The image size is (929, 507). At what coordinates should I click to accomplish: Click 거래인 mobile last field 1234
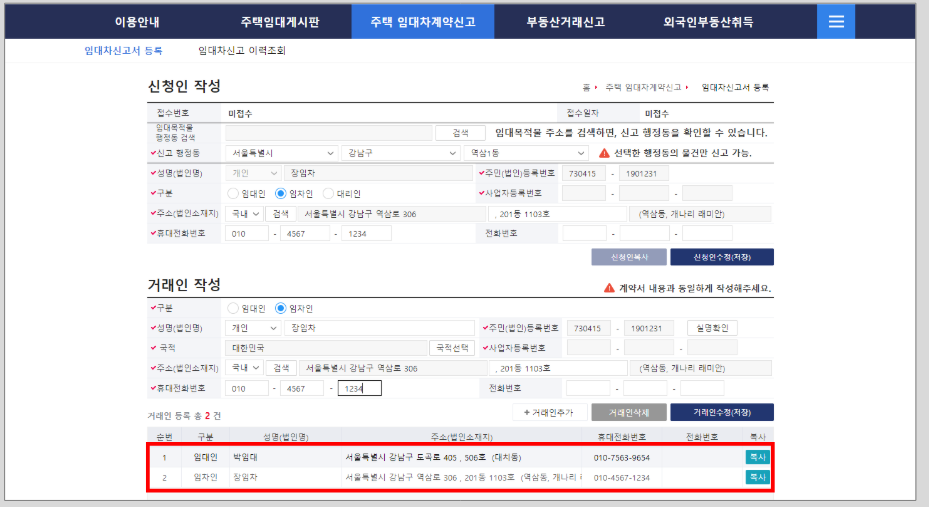[x=360, y=389]
